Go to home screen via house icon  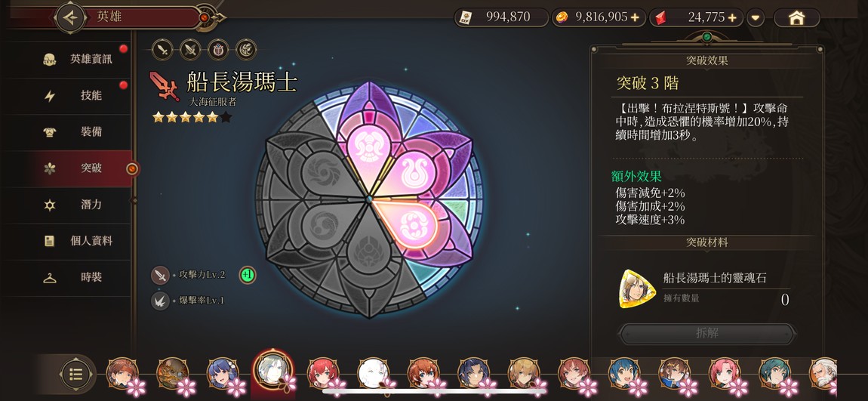tap(796, 17)
